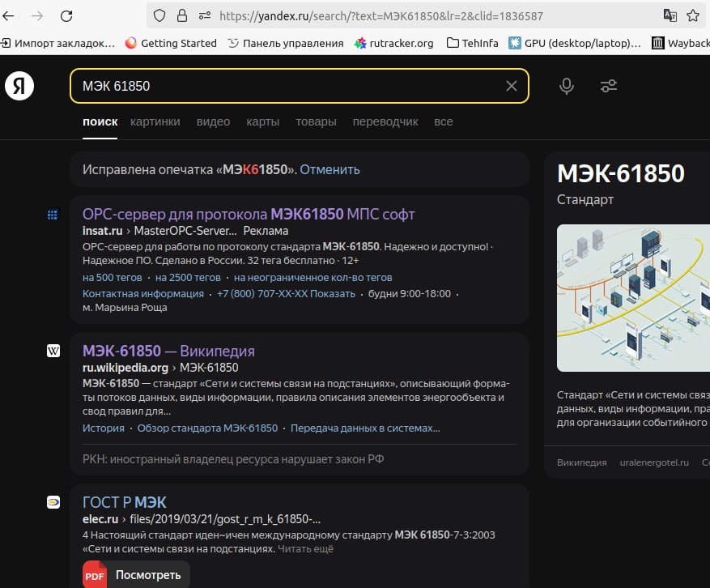710x588 pixels.
Task: Reload the page with the refresh icon
Action: pos(66,16)
